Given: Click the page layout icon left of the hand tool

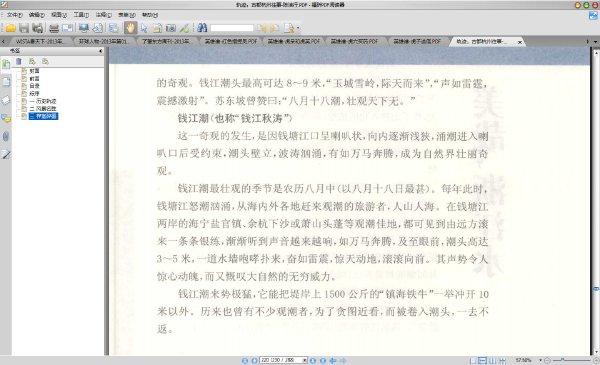Looking at the screenshot, I should pyautogui.click(x=114, y=28).
